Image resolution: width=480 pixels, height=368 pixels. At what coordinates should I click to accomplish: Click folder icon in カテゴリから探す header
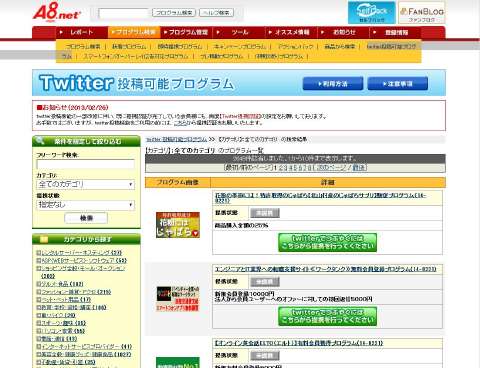click(44, 239)
